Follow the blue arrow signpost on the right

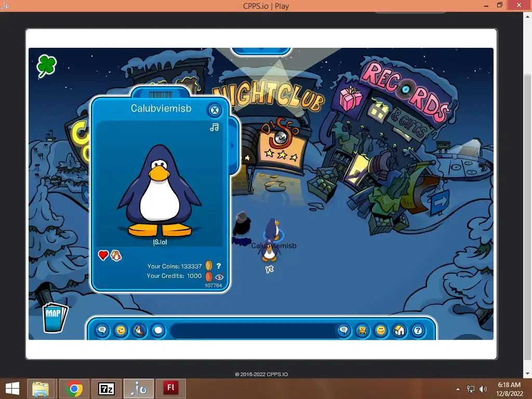[x=440, y=202]
